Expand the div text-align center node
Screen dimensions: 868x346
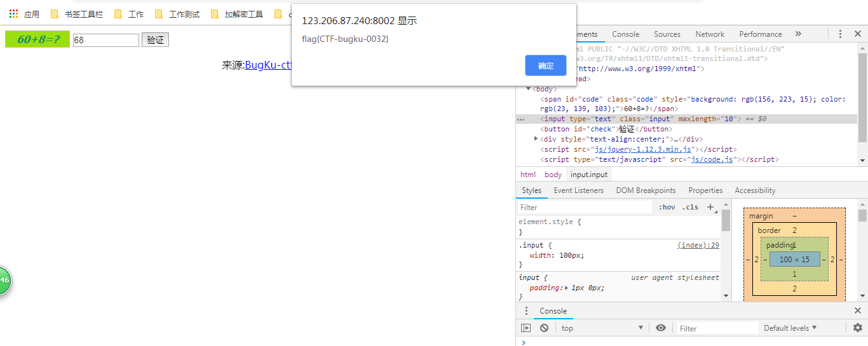[x=536, y=139]
